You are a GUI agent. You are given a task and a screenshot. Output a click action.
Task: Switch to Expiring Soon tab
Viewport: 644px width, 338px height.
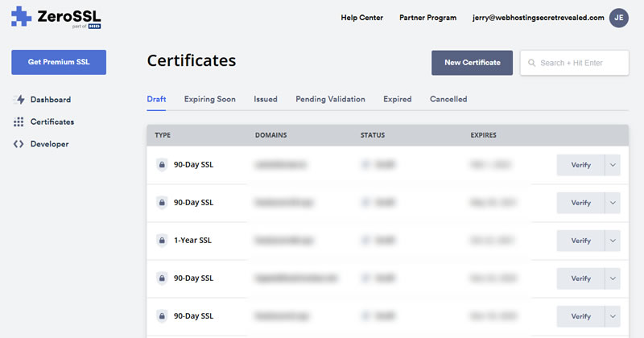tap(210, 99)
